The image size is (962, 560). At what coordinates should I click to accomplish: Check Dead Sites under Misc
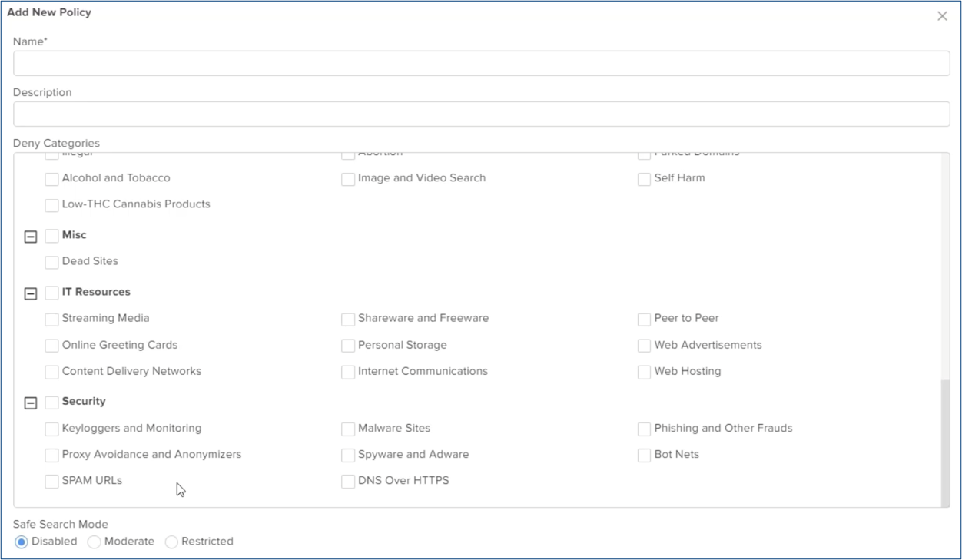(51, 261)
